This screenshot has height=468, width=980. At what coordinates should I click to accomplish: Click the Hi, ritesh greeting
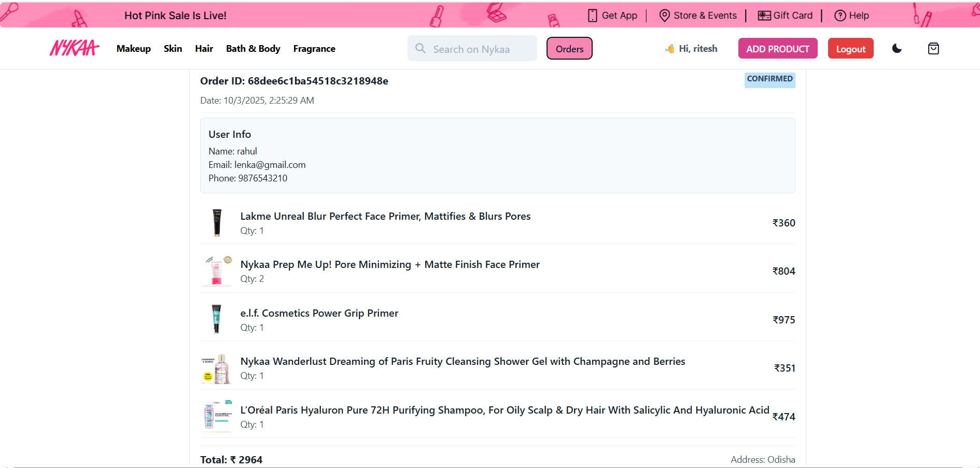[x=698, y=49]
